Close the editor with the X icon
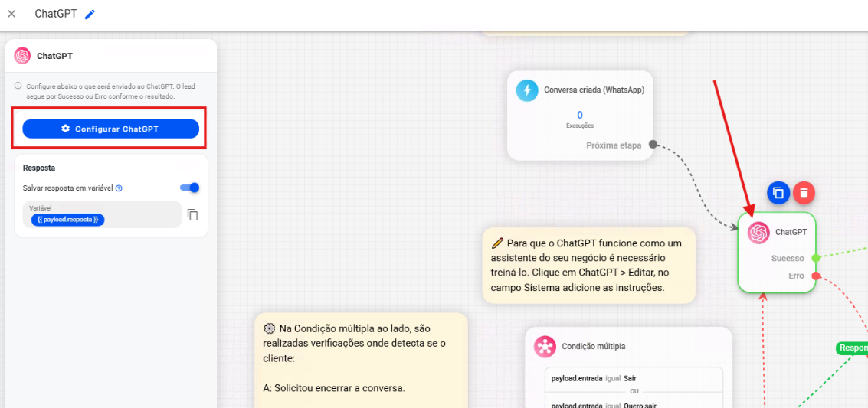The image size is (868, 408). 11,14
